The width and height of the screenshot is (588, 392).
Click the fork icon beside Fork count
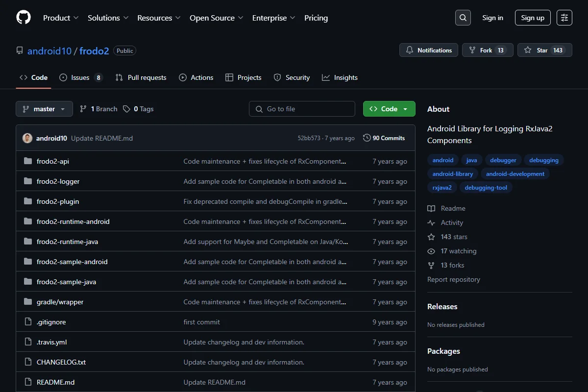[x=472, y=50]
